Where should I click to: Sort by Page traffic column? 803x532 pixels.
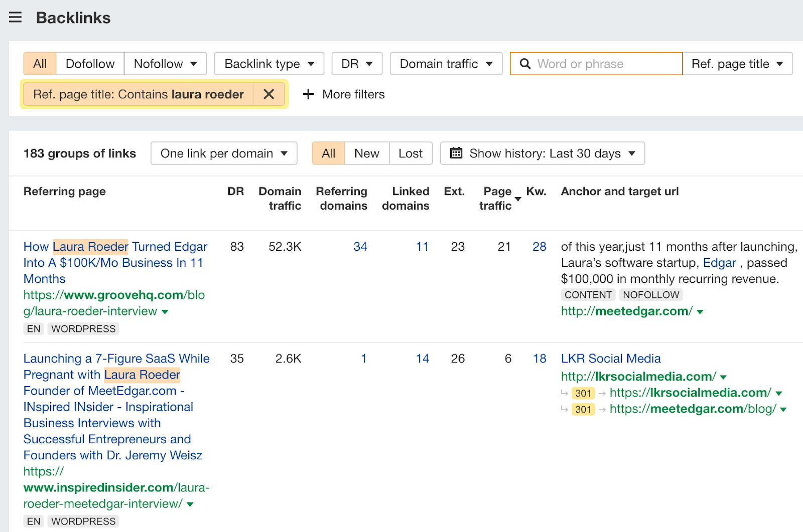click(x=496, y=198)
